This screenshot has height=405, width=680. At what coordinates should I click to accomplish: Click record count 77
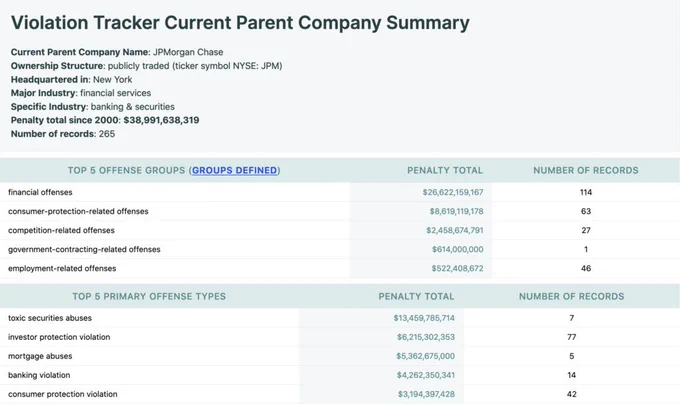pyautogui.click(x=572, y=337)
